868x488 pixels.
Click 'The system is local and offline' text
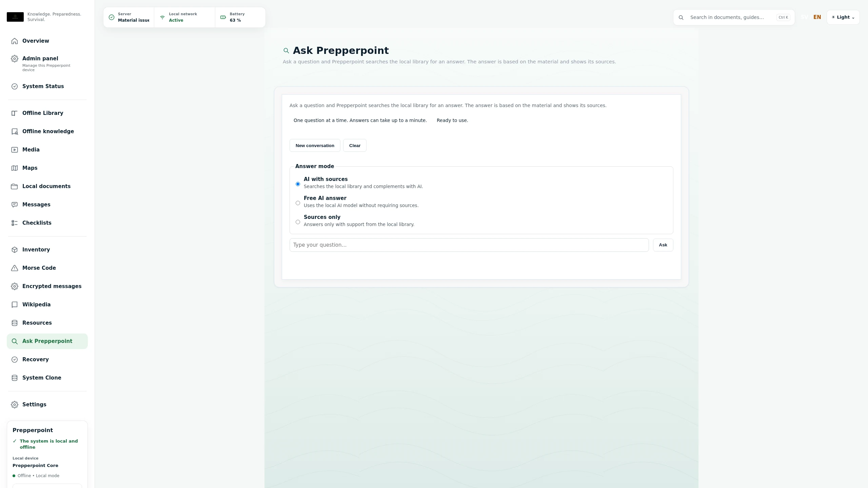pos(49,444)
